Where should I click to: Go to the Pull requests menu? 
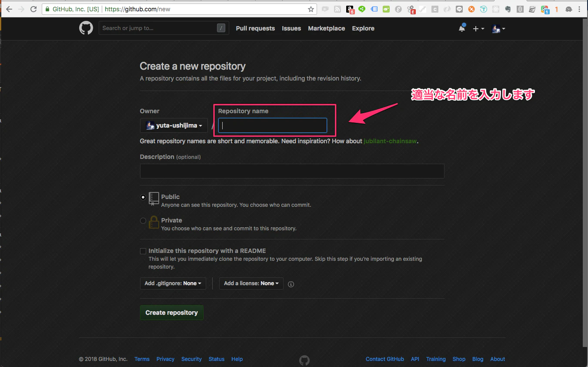click(255, 28)
